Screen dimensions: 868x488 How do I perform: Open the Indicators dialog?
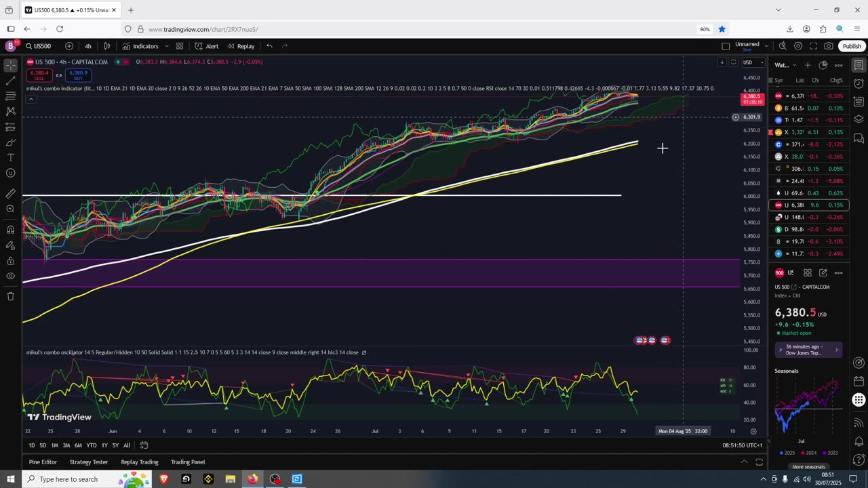(140, 46)
